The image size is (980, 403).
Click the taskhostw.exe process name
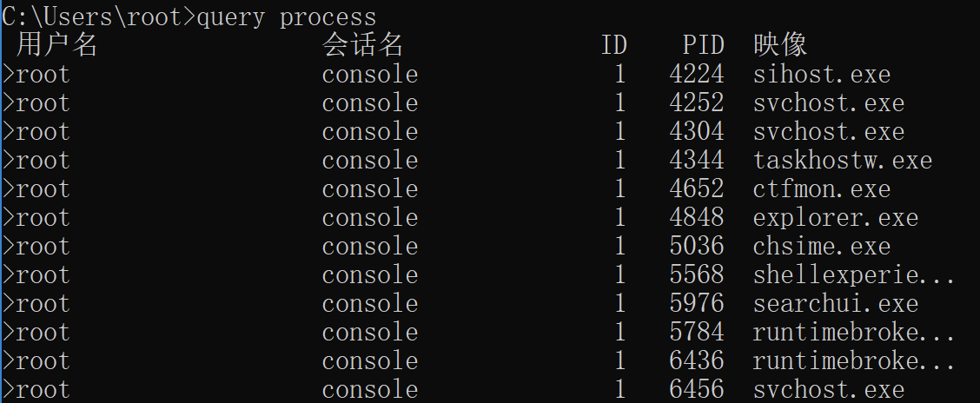pos(842,161)
